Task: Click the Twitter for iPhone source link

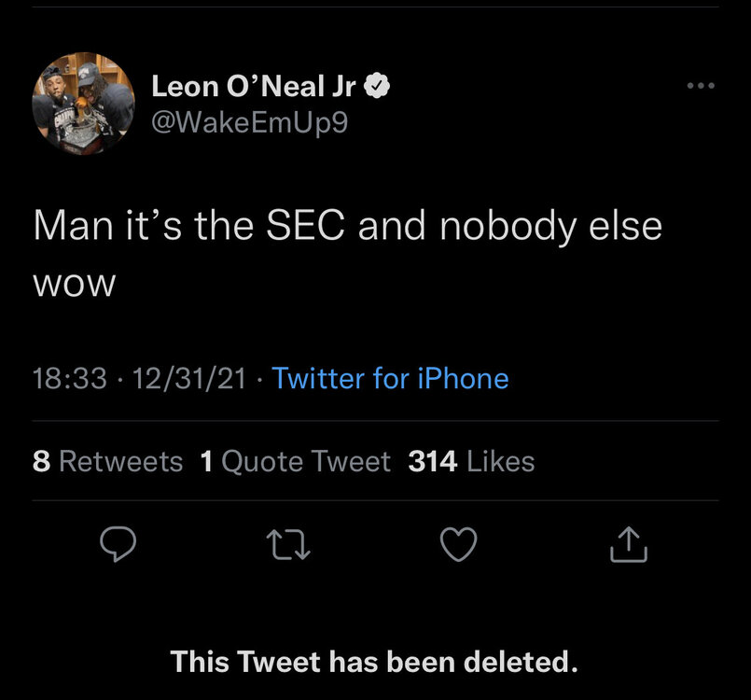Action: click(390, 378)
